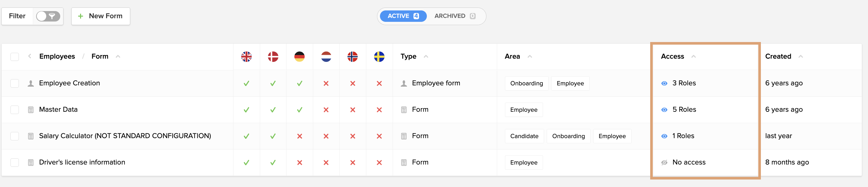Click the Swedish cross for Driver's license
868x187 pixels.
point(379,163)
